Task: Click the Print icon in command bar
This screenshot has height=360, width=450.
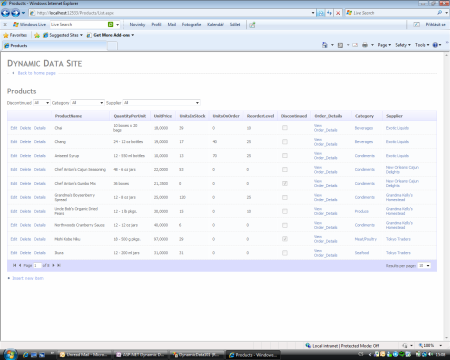Action: 365,45
